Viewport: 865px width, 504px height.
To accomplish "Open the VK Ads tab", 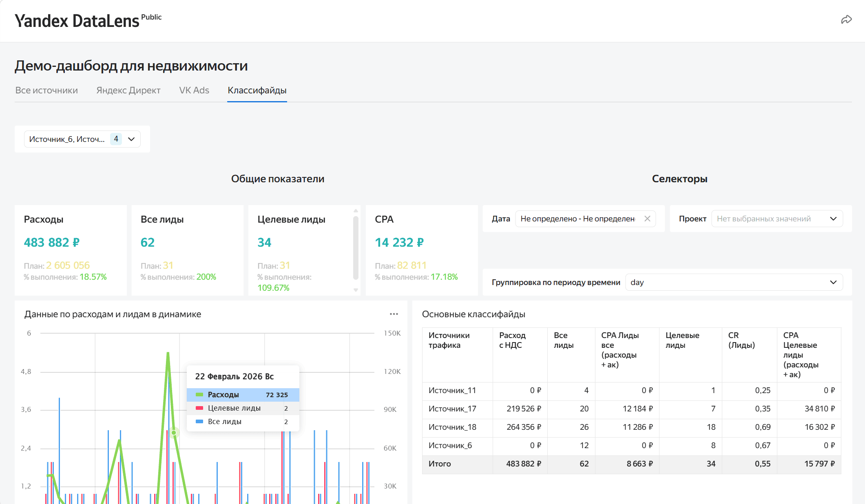I will pos(194,90).
